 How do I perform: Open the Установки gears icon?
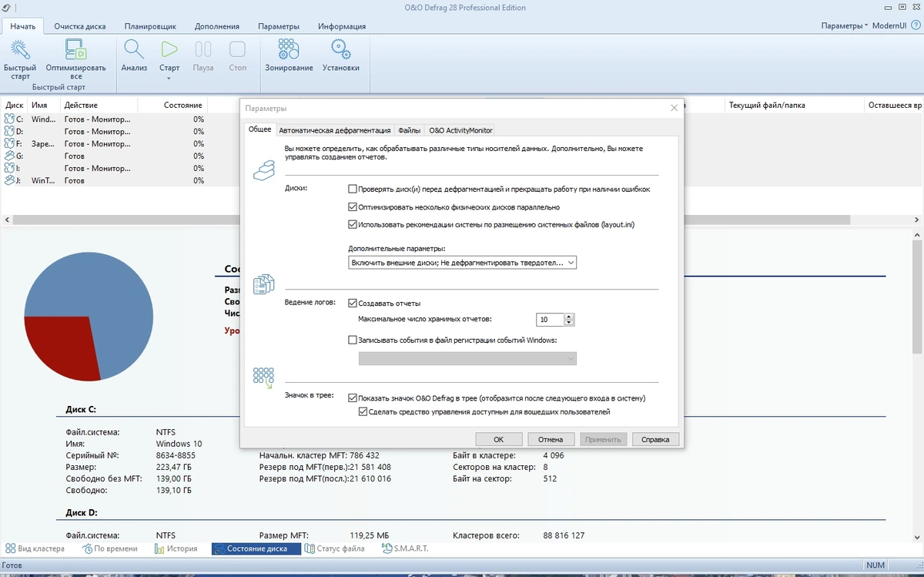340,50
